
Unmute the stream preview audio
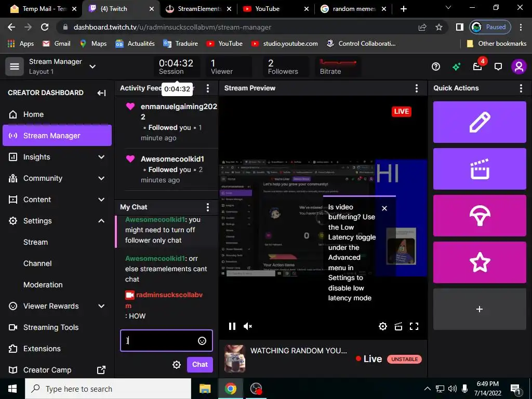(248, 326)
